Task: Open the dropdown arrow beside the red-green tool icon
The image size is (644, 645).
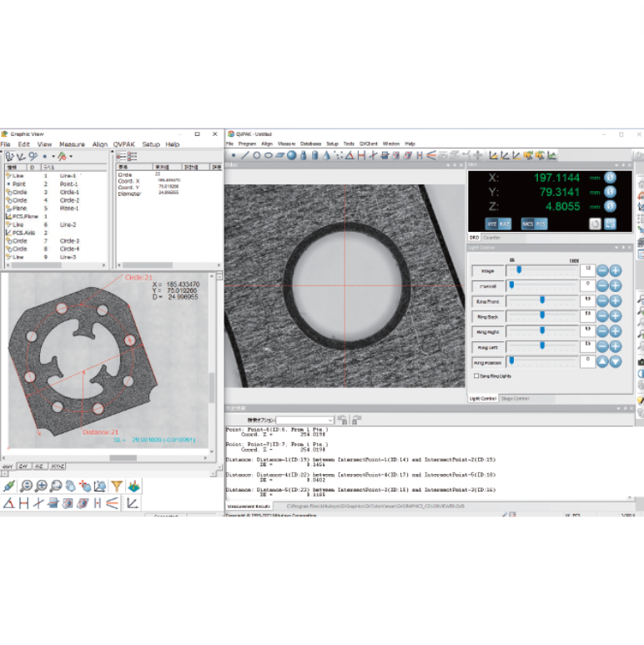Action: coord(71,156)
